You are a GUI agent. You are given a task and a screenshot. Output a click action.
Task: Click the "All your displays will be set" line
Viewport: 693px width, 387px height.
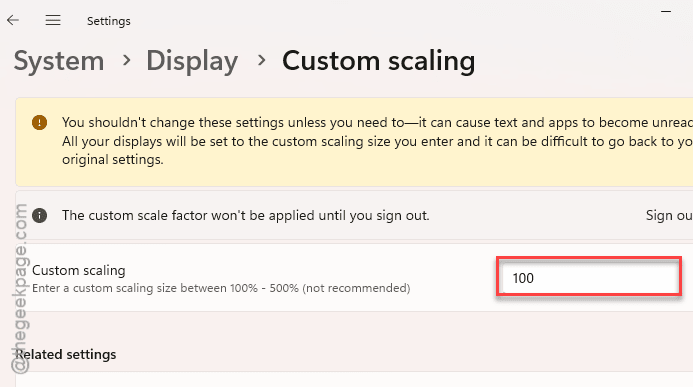[x=377, y=141]
